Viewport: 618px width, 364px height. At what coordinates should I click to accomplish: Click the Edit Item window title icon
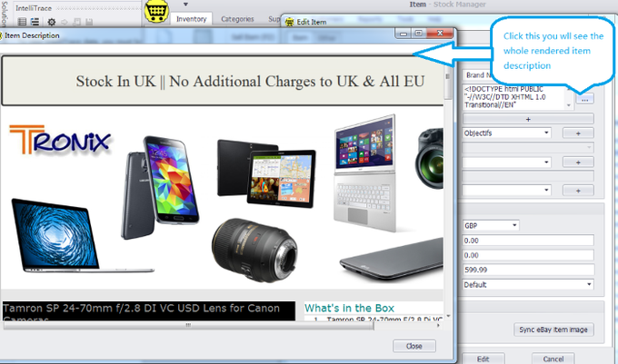289,22
